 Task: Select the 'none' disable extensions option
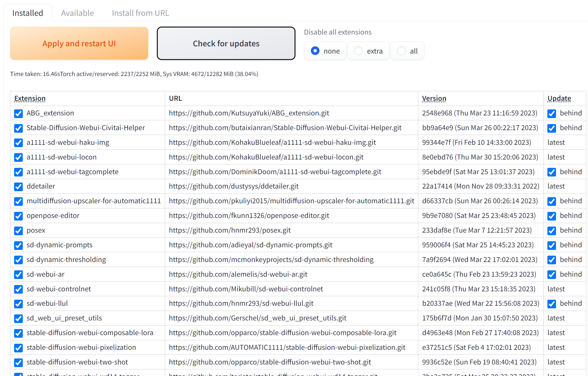[x=315, y=51]
